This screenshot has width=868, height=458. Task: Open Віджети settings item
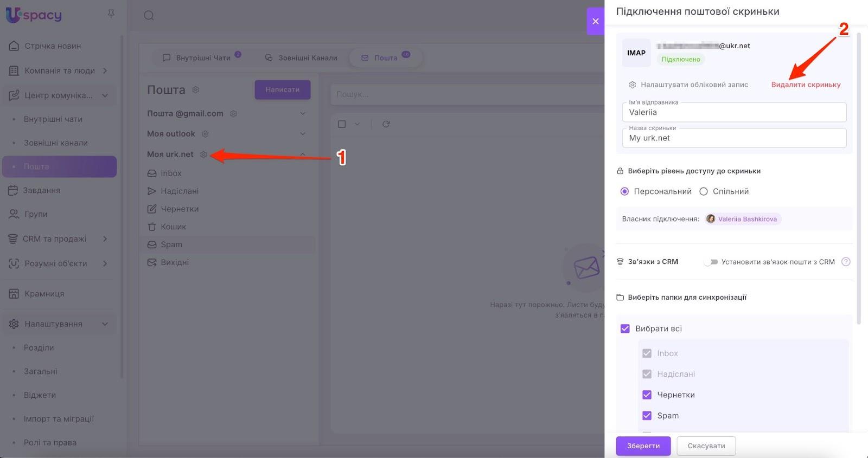click(40, 395)
